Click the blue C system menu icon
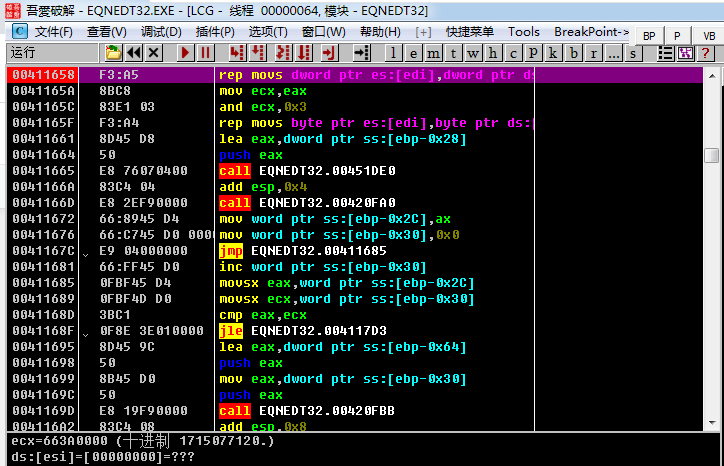Viewport: 724px width, 466px height. point(19,31)
